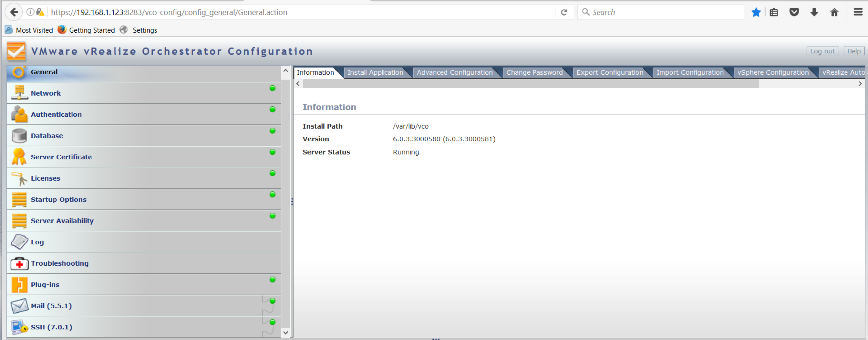Screen dimensions: 868x340
Task: Open the General section icon
Action: [18, 72]
